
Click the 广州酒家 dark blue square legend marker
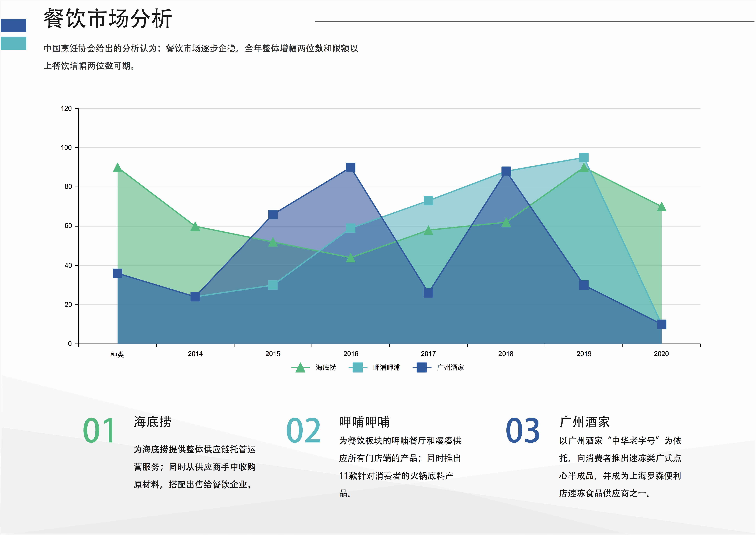(421, 367)
